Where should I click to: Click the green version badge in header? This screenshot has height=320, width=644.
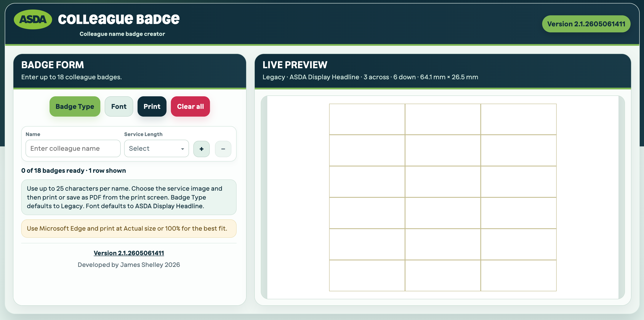coord(586,24)
